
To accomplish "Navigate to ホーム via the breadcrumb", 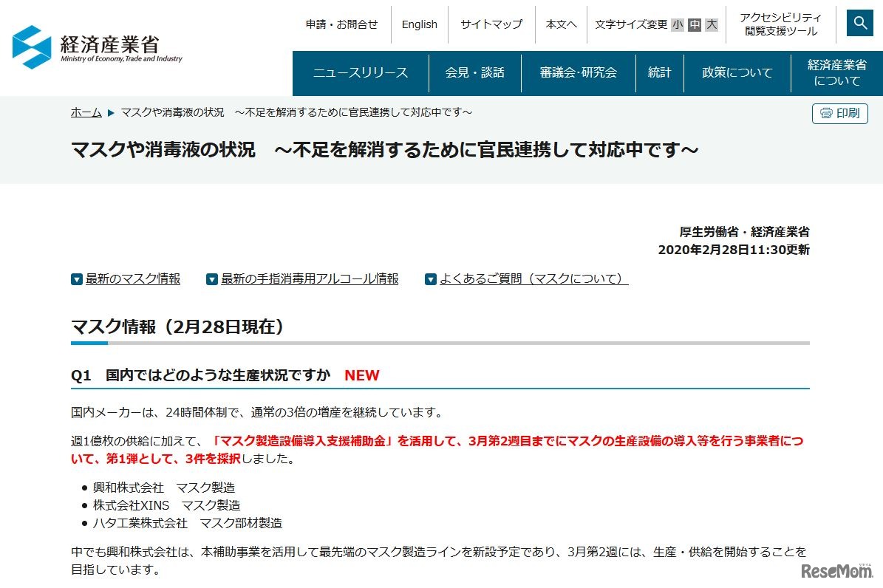I will point(86,112).
